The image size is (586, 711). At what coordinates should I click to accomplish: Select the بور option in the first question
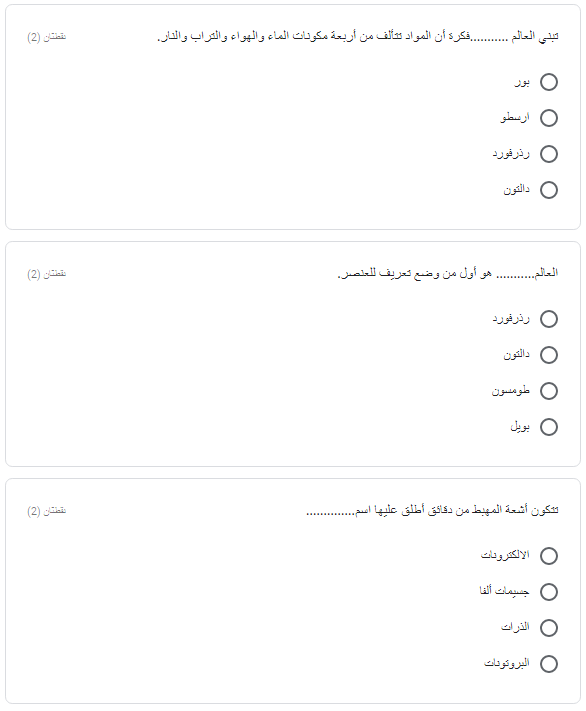coord(548,82)
